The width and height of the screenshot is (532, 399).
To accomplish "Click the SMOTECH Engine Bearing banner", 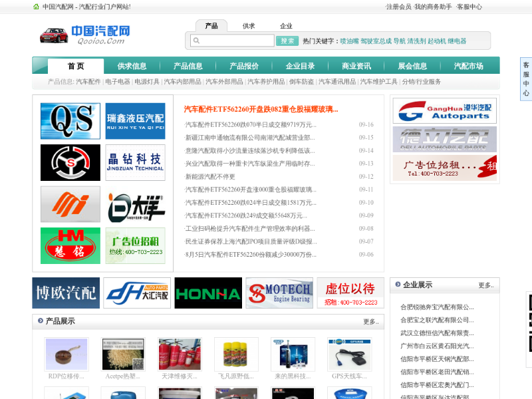I will [279, 293].
